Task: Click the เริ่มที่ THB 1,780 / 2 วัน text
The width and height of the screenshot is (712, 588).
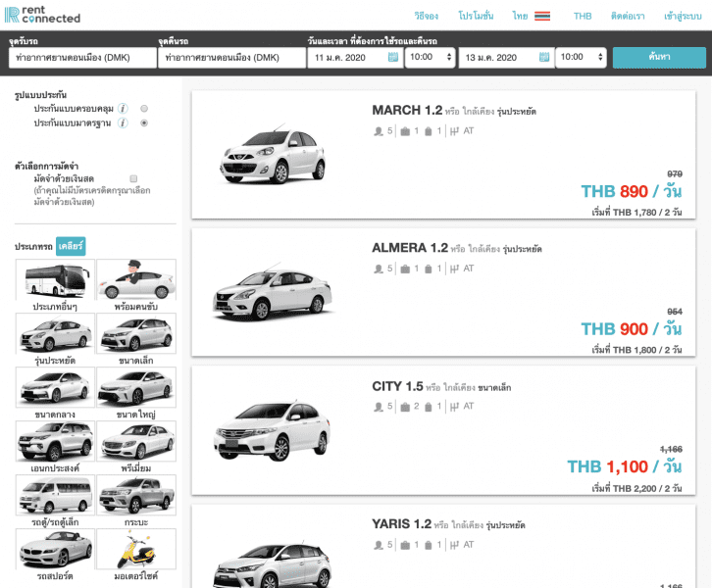Action: (636, 213)
